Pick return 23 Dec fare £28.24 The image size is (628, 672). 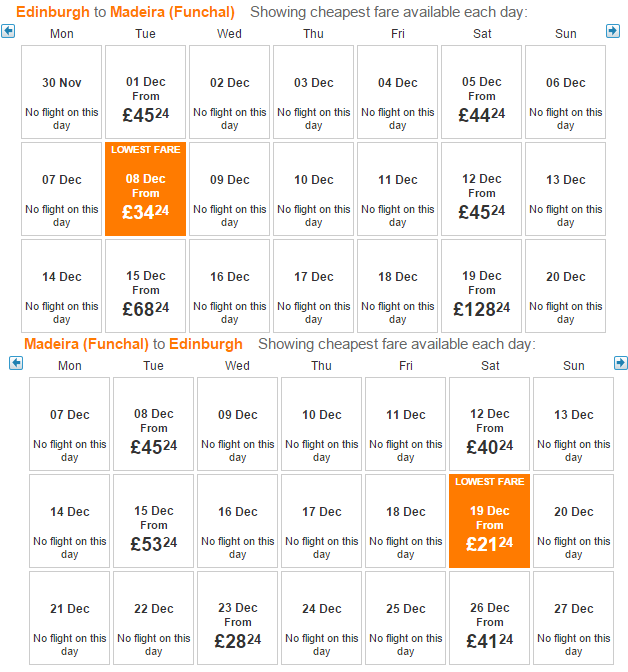click(237, 618)
